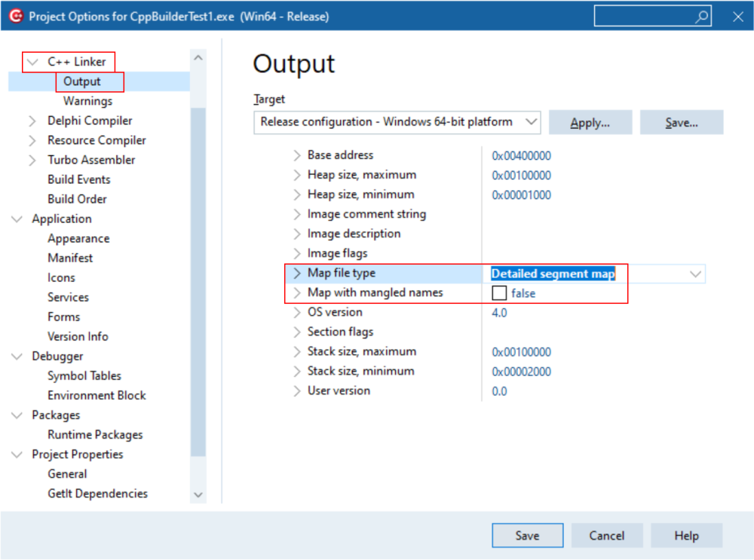Select General under Project Properties

click(67, 474)
